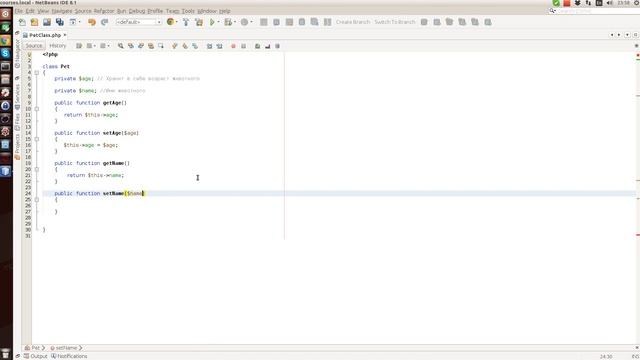The image size is (640, 360).
Task: Click the Pet breadcrumb item
Action: (34, 348)
